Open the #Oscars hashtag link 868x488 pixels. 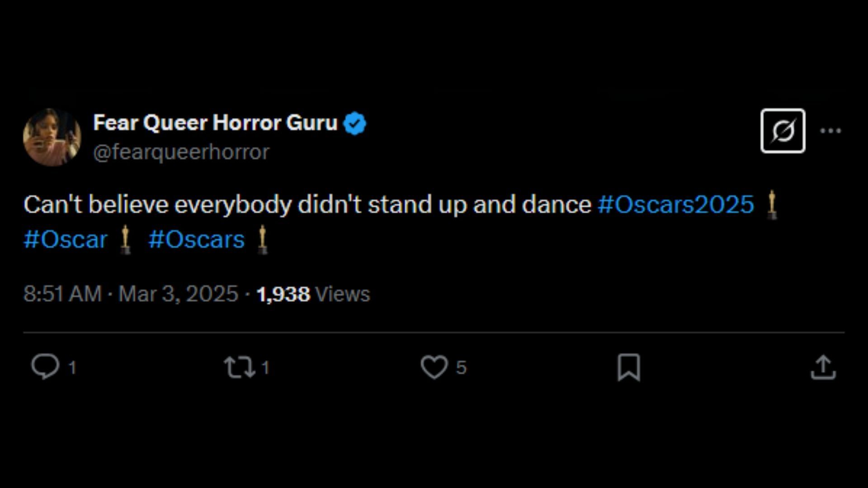coord(196,239)
